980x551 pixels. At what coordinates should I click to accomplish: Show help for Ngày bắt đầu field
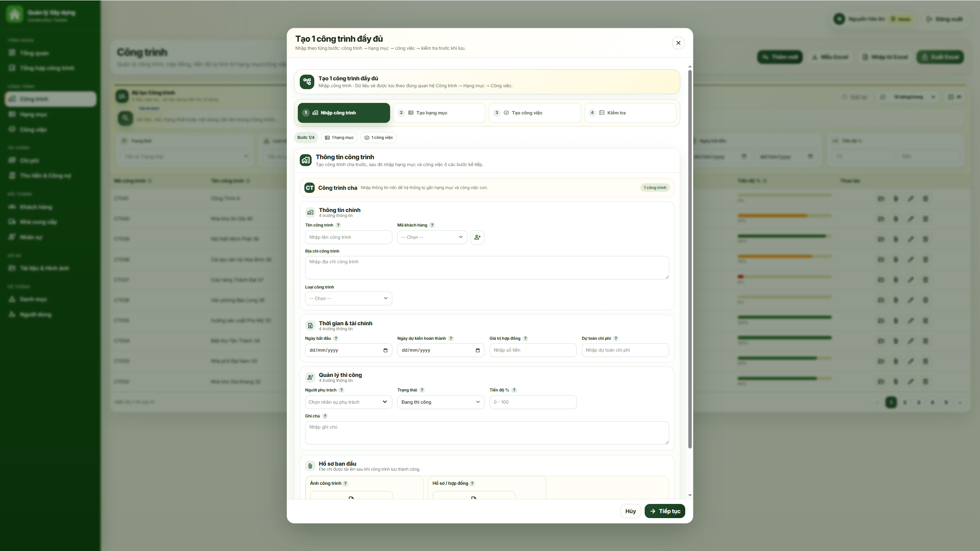(336, 338)
